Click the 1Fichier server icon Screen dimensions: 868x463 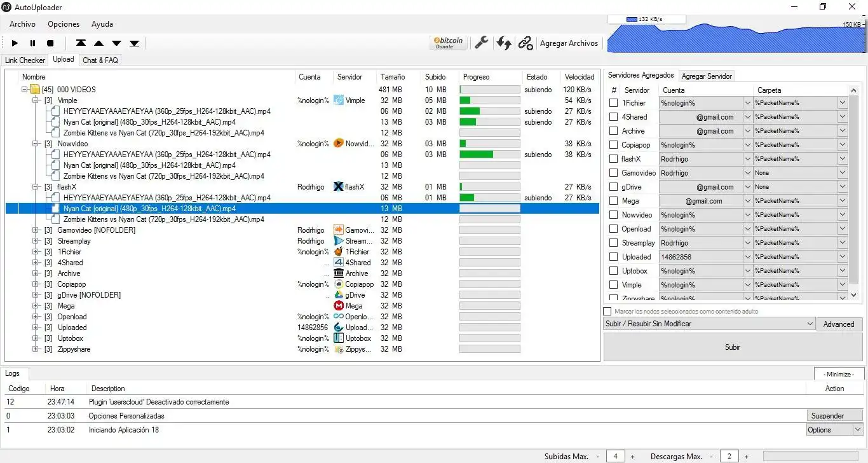(x=339, y=252)
